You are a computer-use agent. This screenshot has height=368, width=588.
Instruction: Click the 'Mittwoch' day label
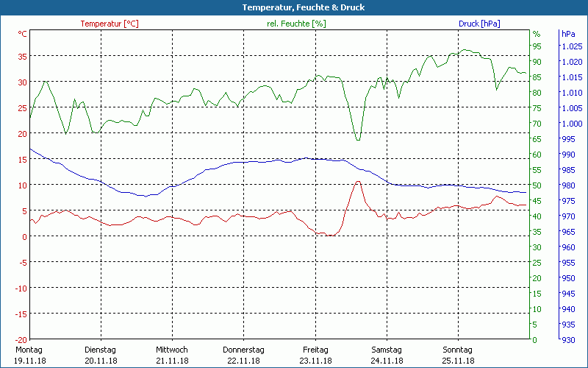(x=172, y=350)
